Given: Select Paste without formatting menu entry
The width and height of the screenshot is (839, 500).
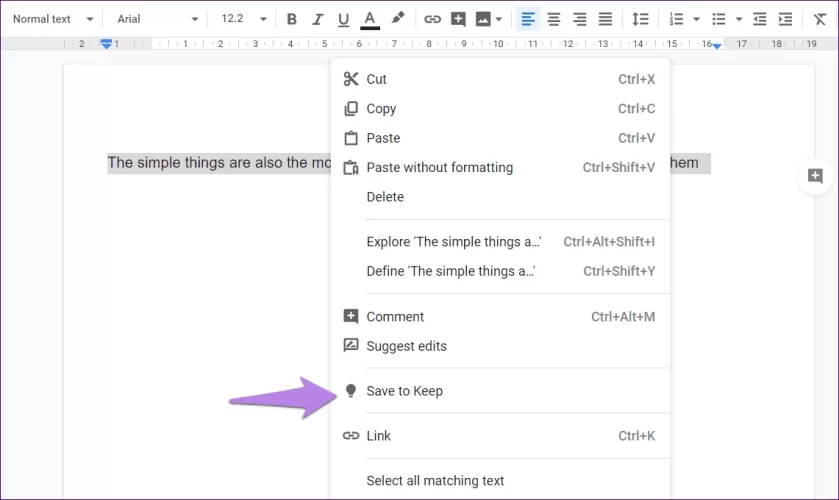Looking at the screenshot, I should (x=439, y=168).
